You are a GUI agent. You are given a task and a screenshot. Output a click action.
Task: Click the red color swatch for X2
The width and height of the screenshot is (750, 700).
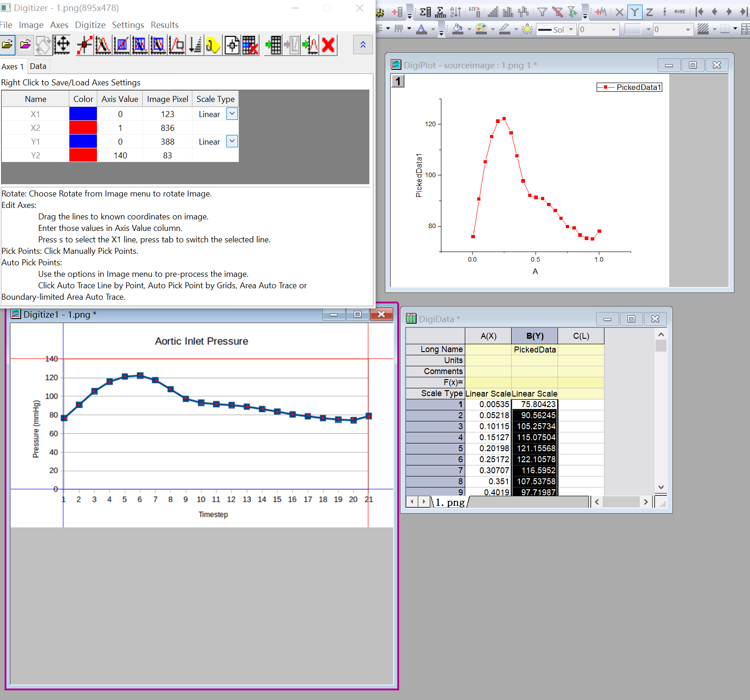pos(83,128)
